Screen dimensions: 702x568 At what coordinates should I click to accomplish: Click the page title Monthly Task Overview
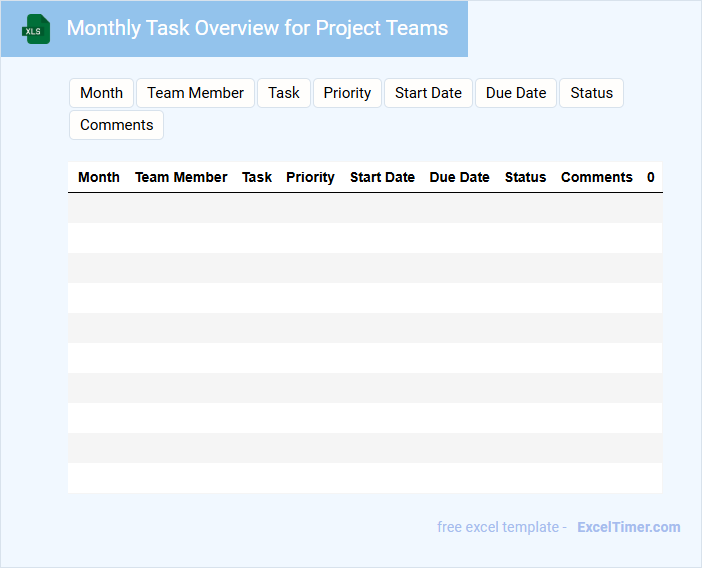tap(257, 28)
